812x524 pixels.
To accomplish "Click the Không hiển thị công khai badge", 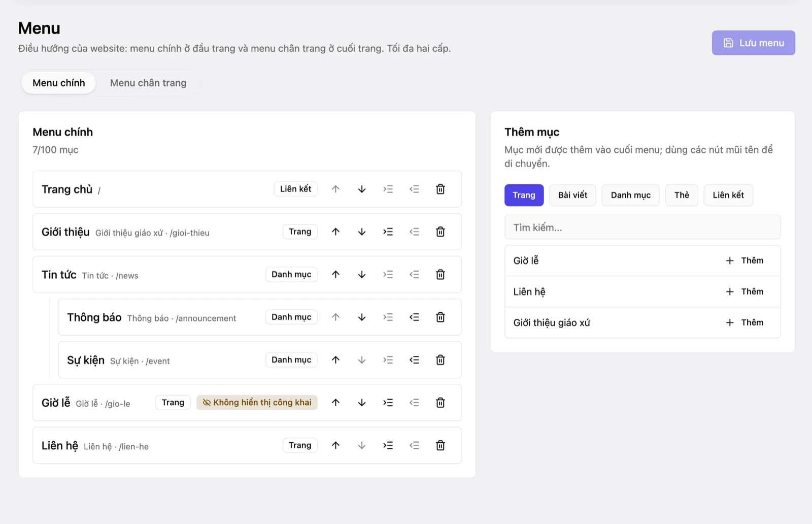I will click(x=257, y=402).
